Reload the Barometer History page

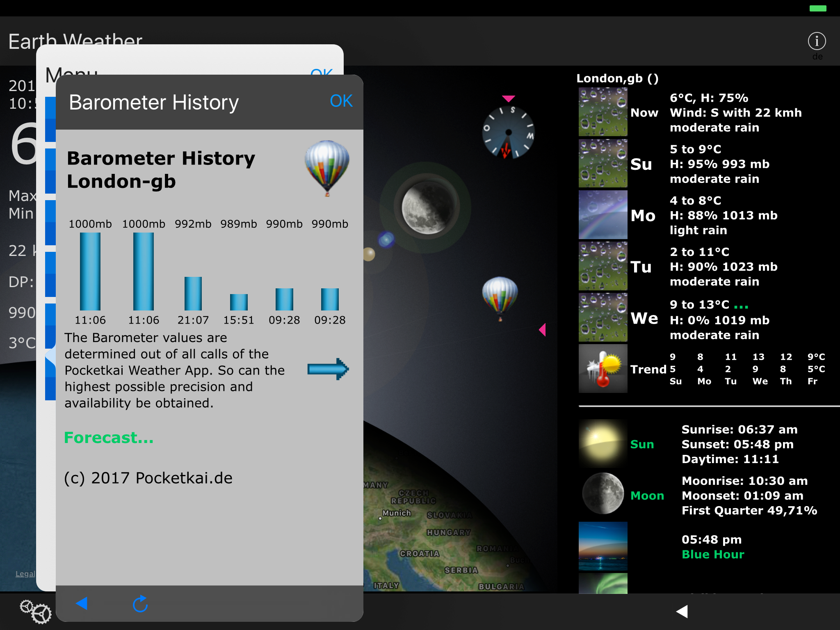coord(140,603)
